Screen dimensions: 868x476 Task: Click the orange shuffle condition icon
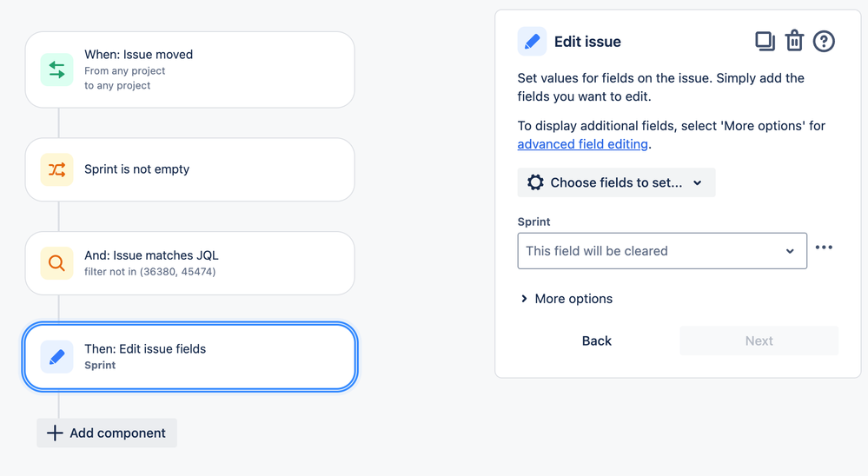tap(57, 169)
